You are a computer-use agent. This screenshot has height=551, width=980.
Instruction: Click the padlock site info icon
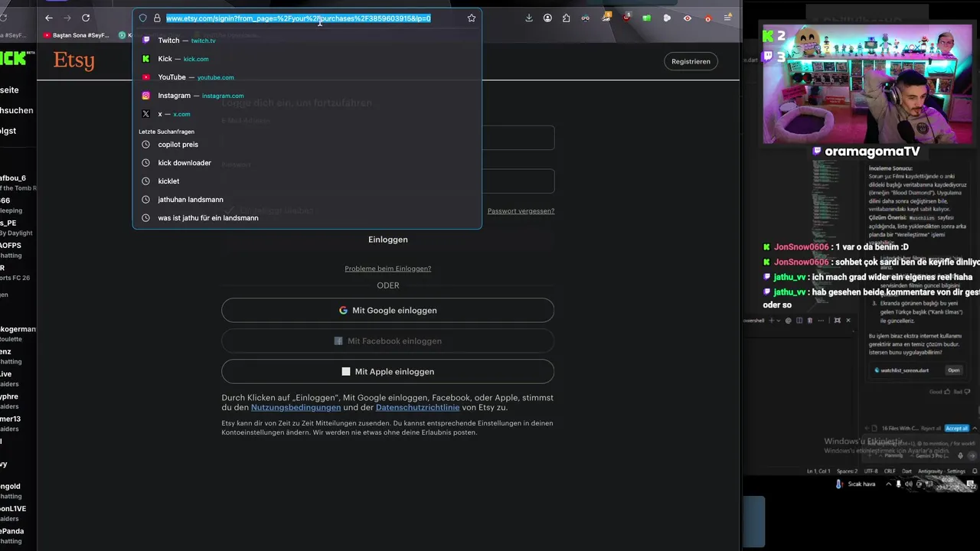point(157,18)
